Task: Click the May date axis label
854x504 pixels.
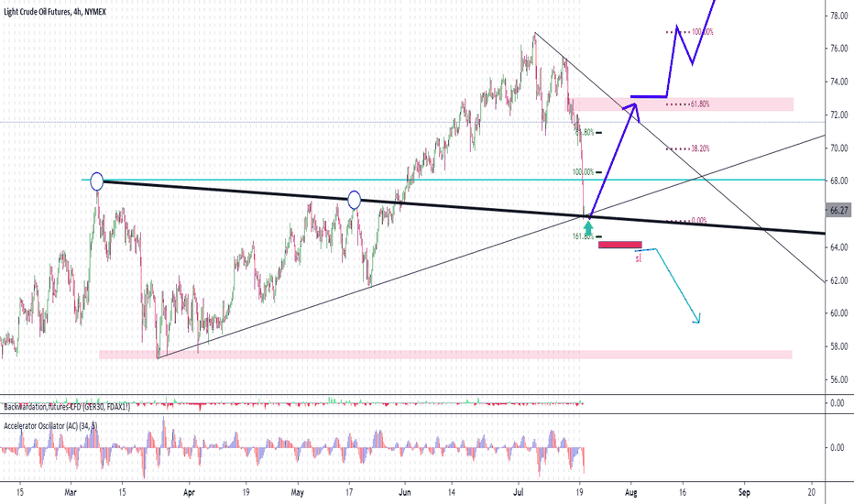Action: click(298, 493)
